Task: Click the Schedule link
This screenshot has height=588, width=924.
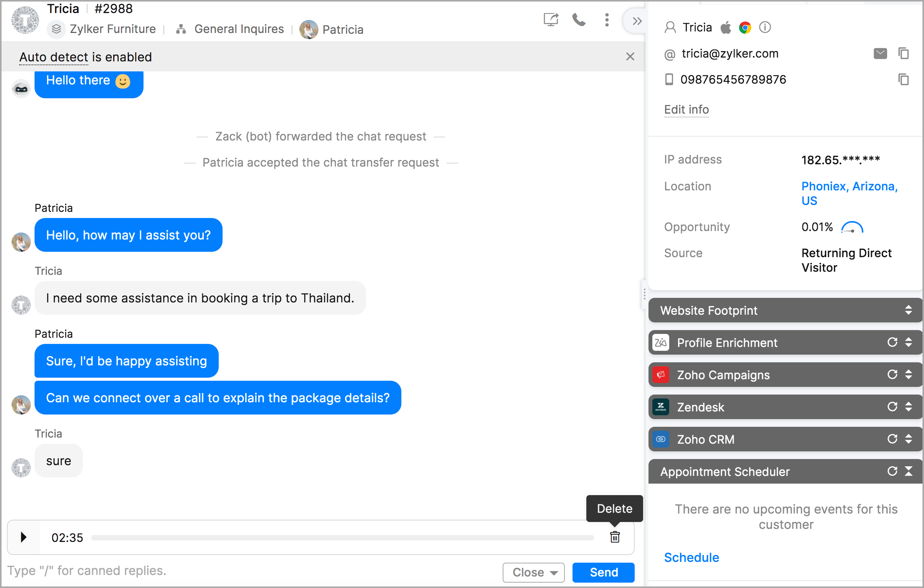Action: click(691, 557)
